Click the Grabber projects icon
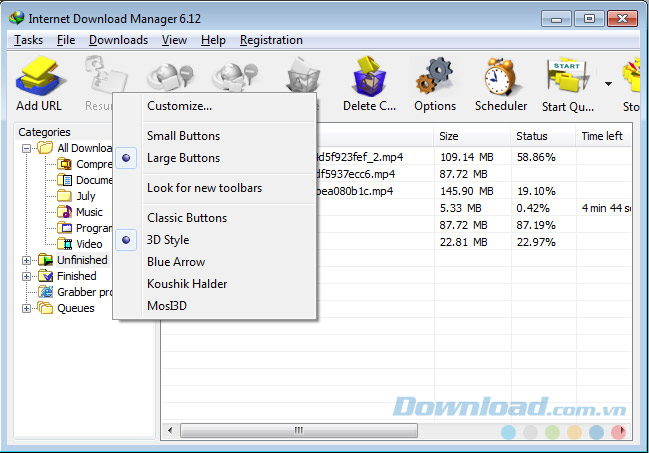This screenshot has height=453, width=649. coord(45,292)
